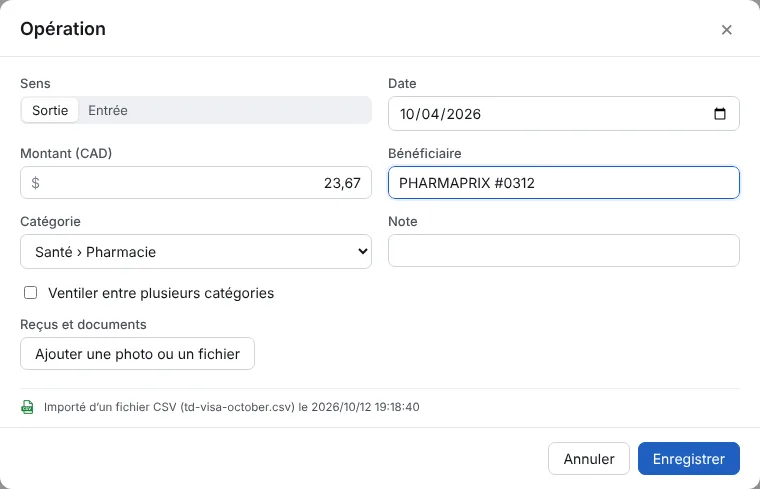760x489 pixels.
Task: Click the green CSV file icon
Action: pos(28,407)
